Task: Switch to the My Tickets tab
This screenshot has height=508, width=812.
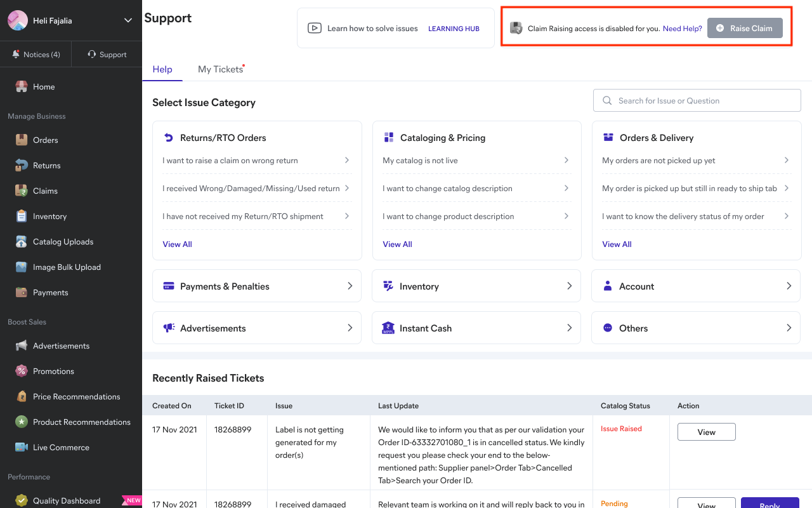Action: [220, 69]
